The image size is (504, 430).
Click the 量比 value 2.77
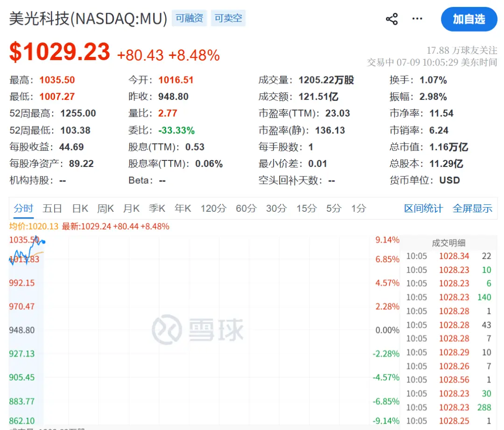pyautogui.click(x=168, y=113)
